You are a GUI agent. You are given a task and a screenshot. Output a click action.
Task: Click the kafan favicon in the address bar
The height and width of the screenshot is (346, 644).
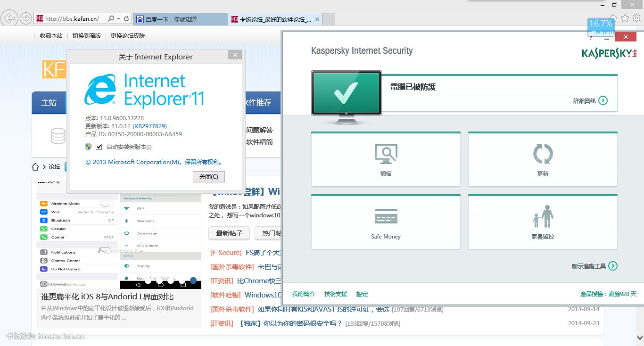coord(40,19)
